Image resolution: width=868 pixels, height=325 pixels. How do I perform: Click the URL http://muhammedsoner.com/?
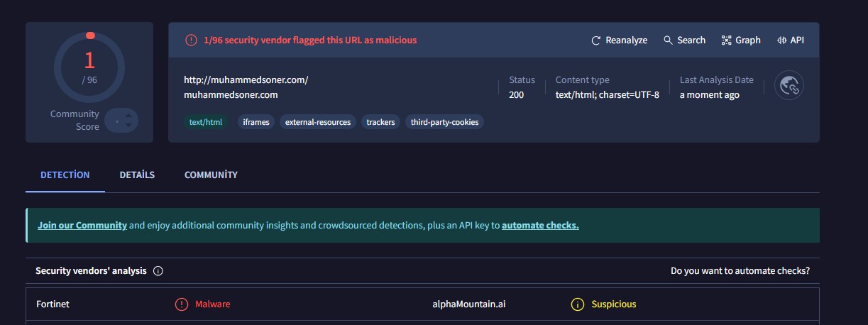(x=246, y=80)
